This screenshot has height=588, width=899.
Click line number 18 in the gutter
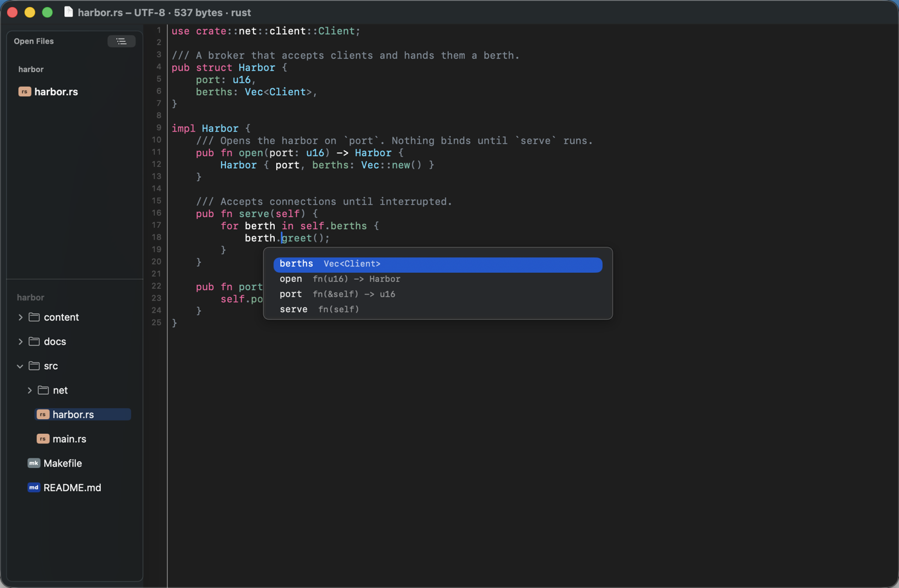point(157,238)
